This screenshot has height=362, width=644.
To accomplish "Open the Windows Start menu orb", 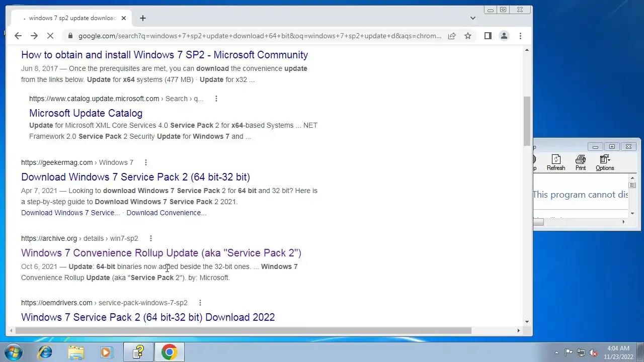I will (14, 352).
